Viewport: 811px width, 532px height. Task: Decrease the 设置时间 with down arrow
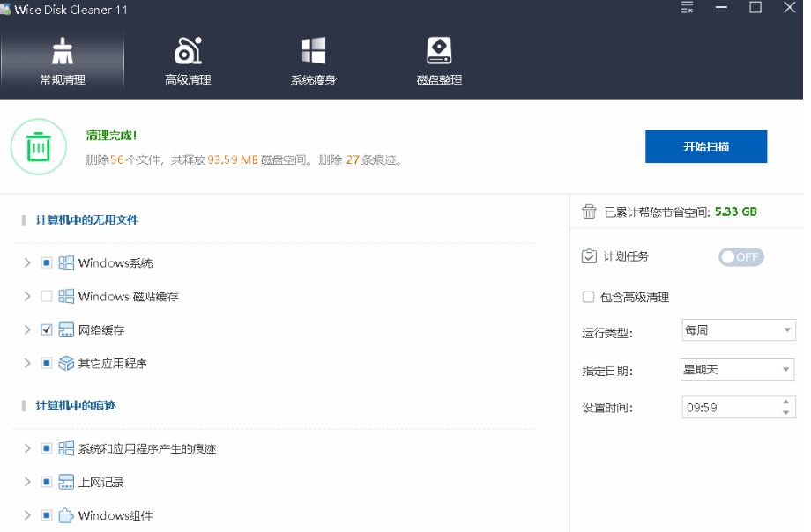[x=786, y=412]
